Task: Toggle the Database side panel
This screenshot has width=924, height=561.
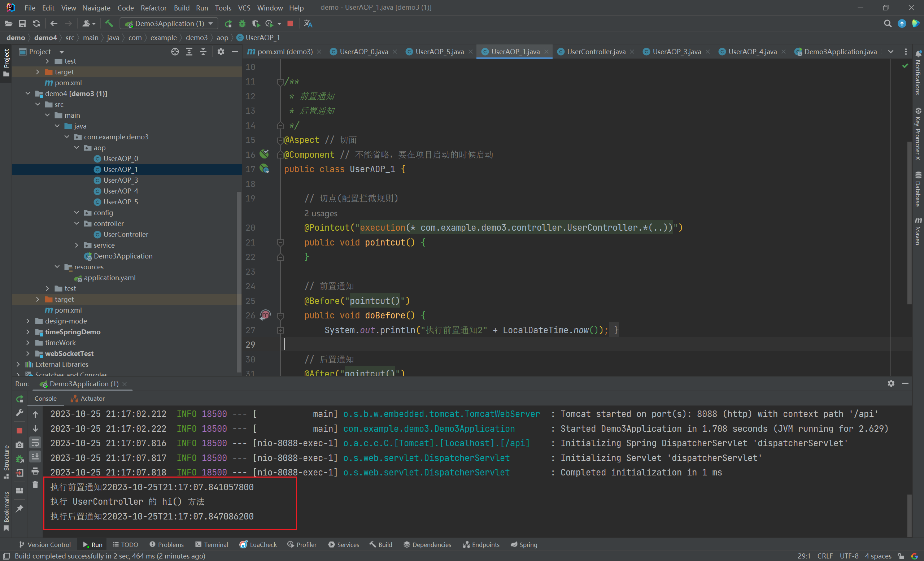Action: coord(918,189)
